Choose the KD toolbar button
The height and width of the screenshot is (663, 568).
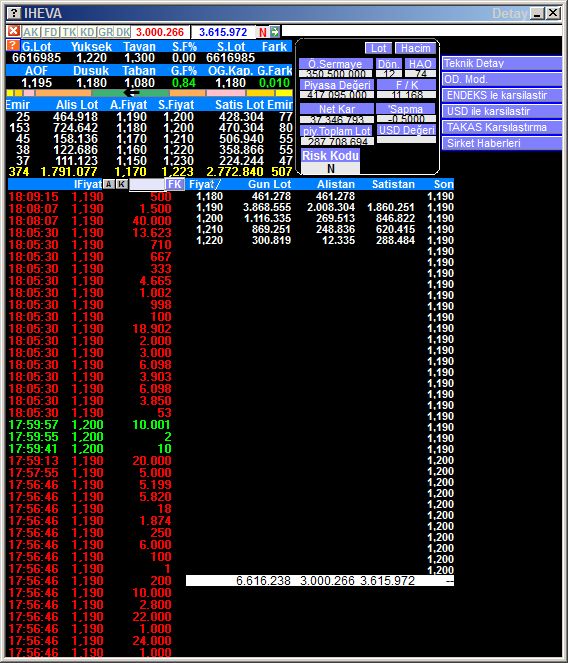(x=87, y=32)
